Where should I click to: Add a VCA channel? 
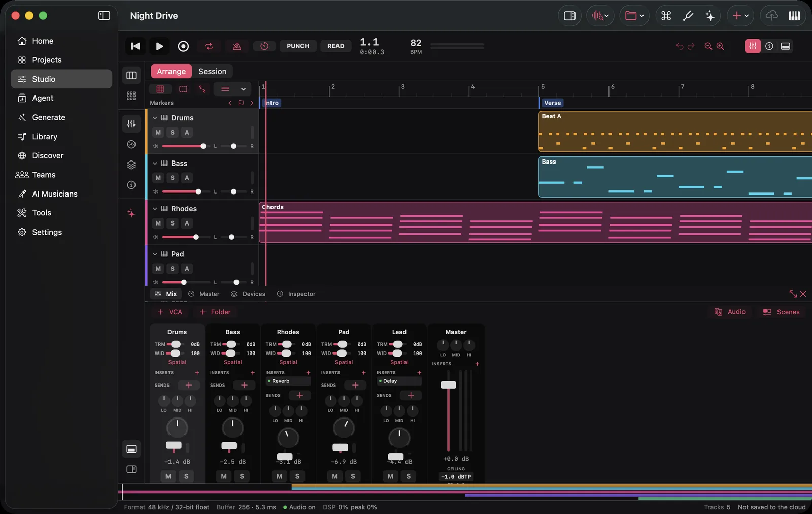pyautogui.click(x=170, y=312)
